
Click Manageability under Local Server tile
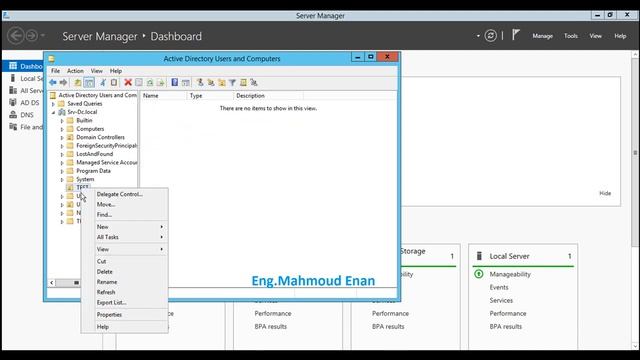pyautogui.click(x=510, y=274)
